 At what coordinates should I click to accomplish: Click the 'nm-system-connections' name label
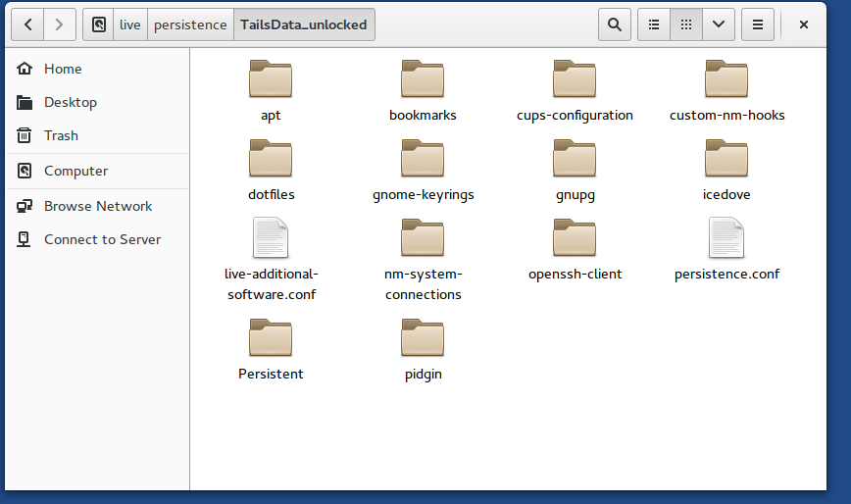tap(424, 284)
